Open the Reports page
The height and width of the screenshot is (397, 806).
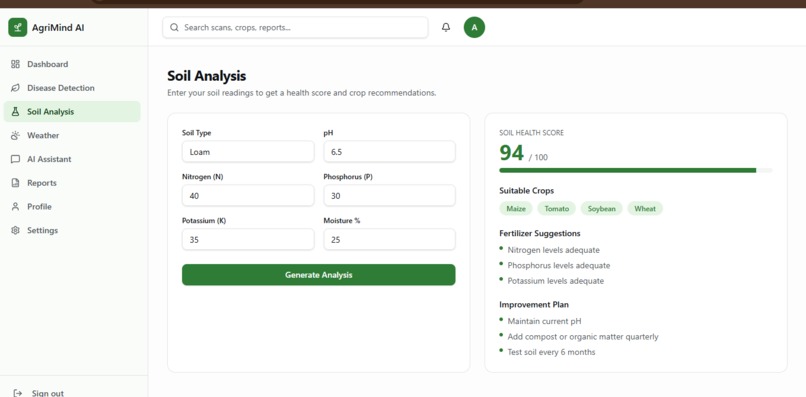pyautogui.click(x=72, y=183)
